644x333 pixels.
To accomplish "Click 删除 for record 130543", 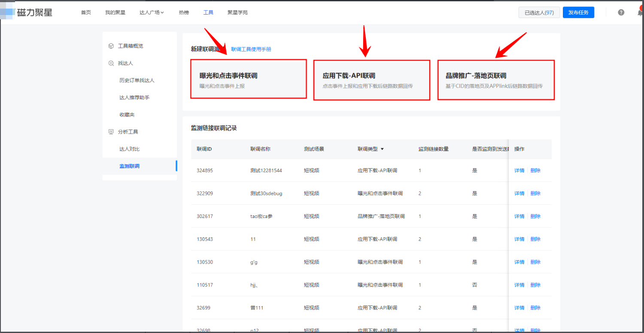I will (535, 239).
